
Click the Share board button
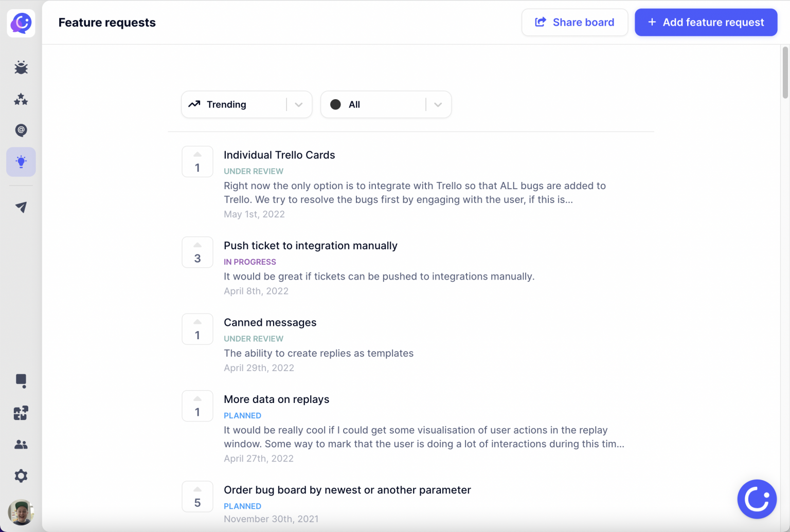[574, 22]
